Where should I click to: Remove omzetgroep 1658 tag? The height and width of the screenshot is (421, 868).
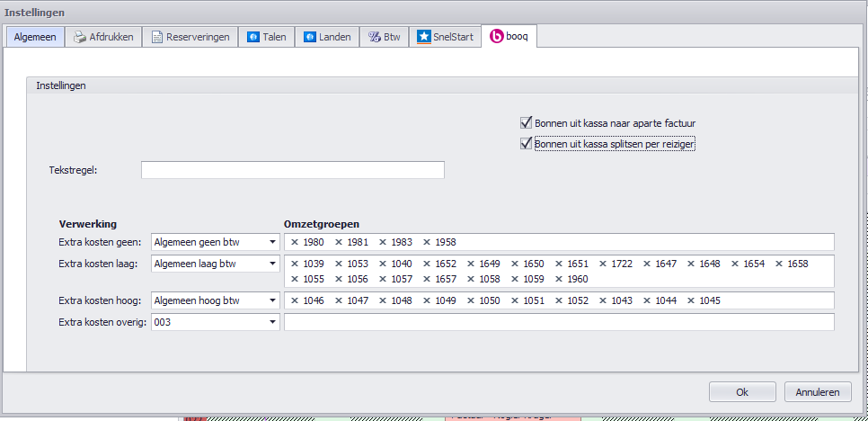(x=779, y=264)
